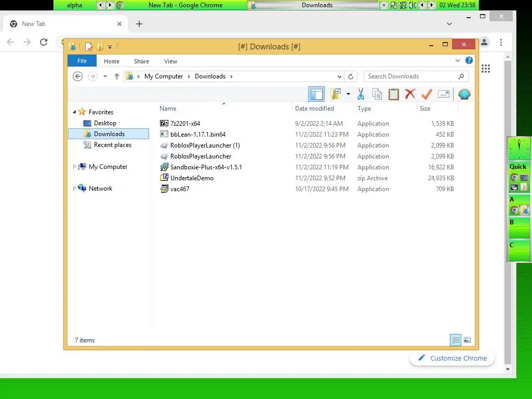Viewport: 532px width, 399px height.
Task: Go up one folder level
Action: click(117, 76)
